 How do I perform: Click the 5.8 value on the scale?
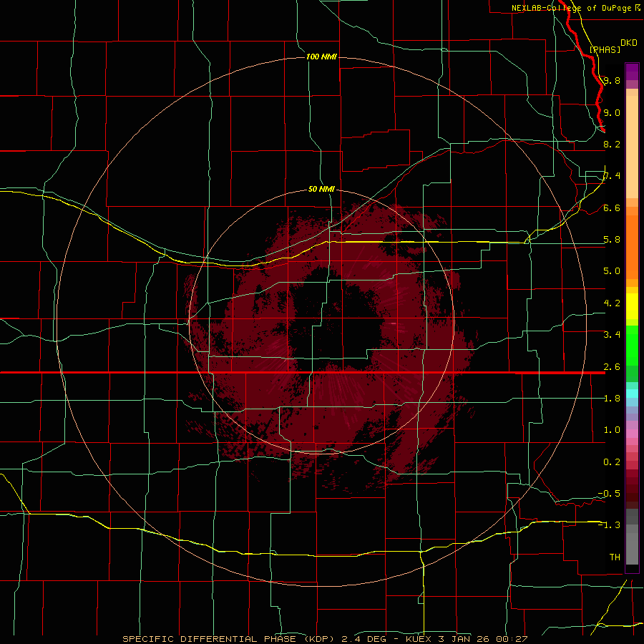coord(612,240)
